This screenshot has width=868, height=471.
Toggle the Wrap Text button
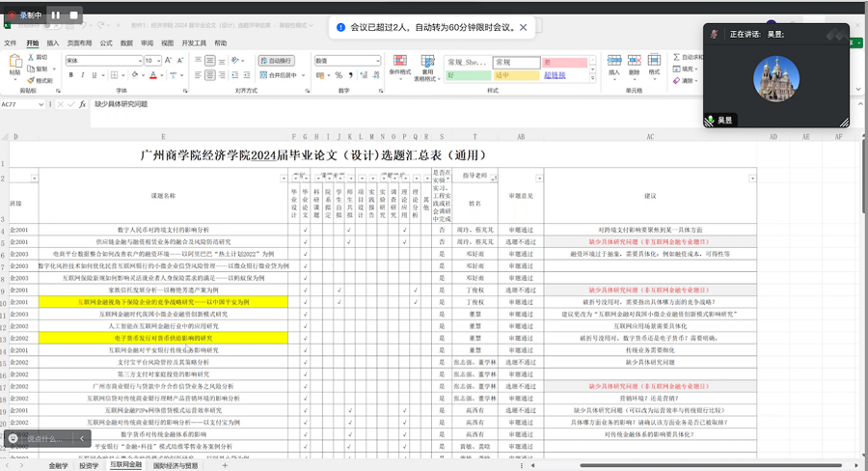[x=277, y=61]
